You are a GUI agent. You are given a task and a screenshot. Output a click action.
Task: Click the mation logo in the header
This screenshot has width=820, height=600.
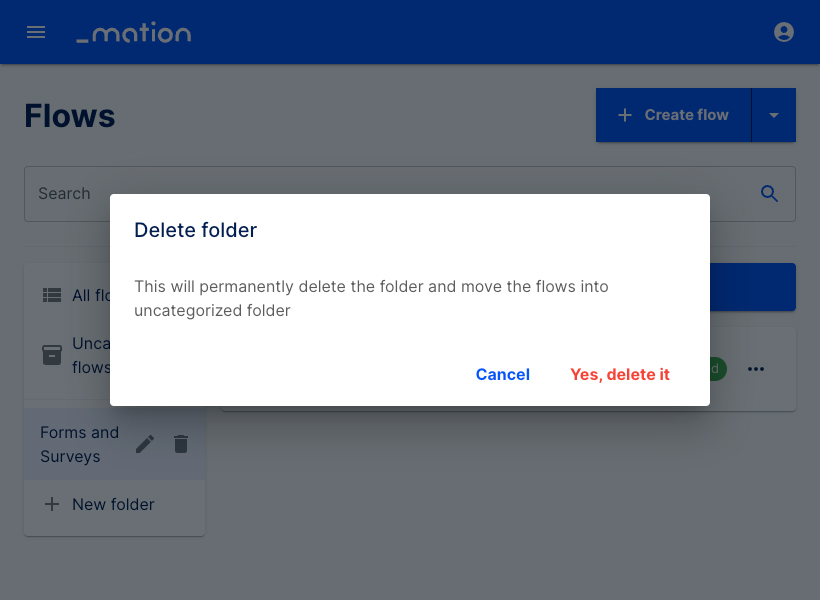point(133,31)
